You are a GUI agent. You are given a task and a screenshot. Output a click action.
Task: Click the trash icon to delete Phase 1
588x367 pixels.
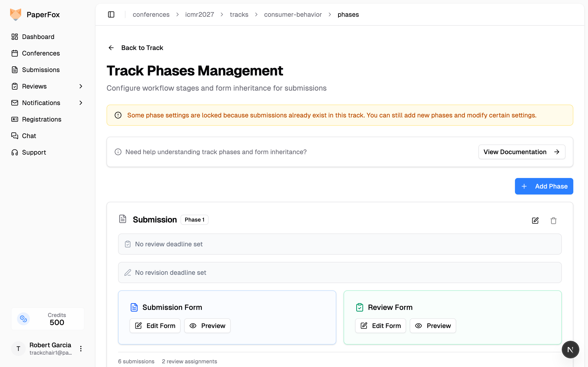[553, 220]
